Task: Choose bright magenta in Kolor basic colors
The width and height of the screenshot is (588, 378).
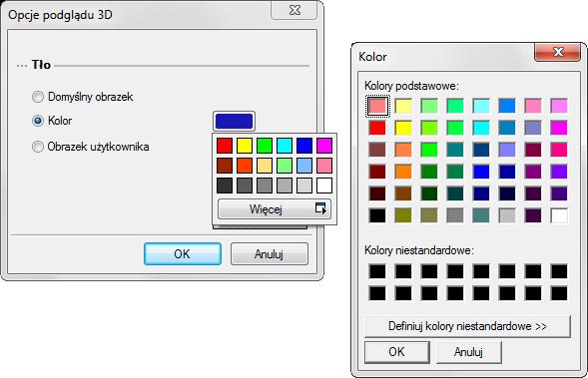Action: coord(559,128)
